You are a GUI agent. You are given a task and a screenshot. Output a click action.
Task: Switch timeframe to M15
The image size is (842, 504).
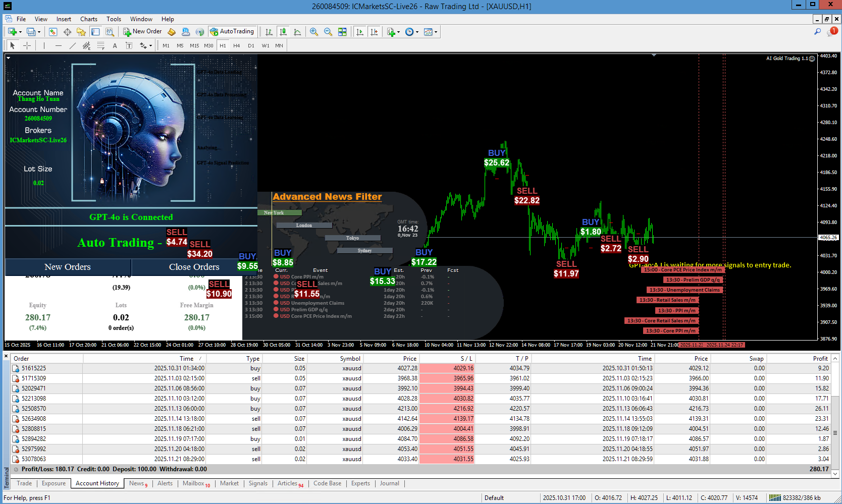click(194, 45)
